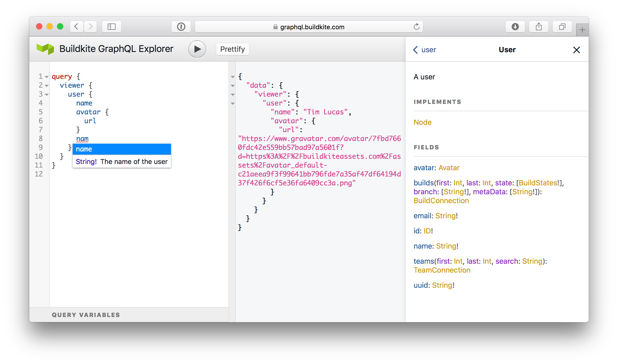Fold the "viewer" object in results
618x364 pixels.
(233, 95)
